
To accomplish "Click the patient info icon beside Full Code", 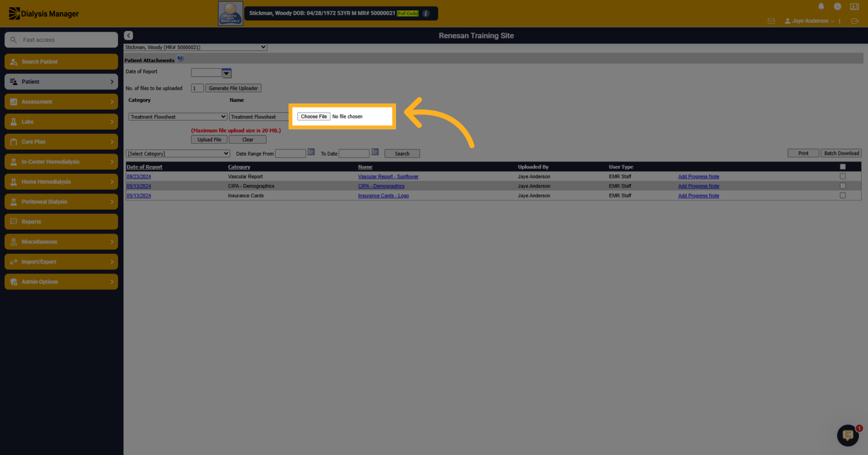I will tap(426, 13).
